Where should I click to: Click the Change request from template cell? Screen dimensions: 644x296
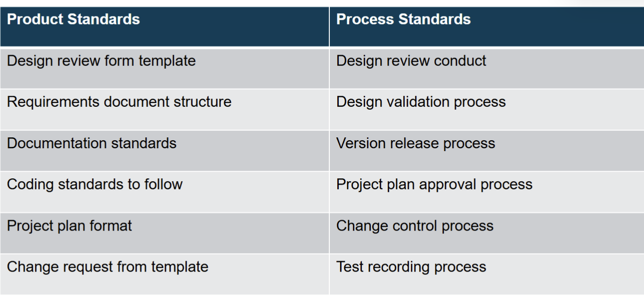[x=164, y=274]
